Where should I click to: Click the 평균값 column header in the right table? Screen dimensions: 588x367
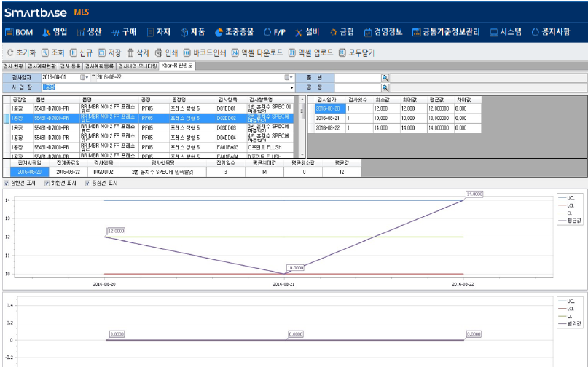[440, 100]
